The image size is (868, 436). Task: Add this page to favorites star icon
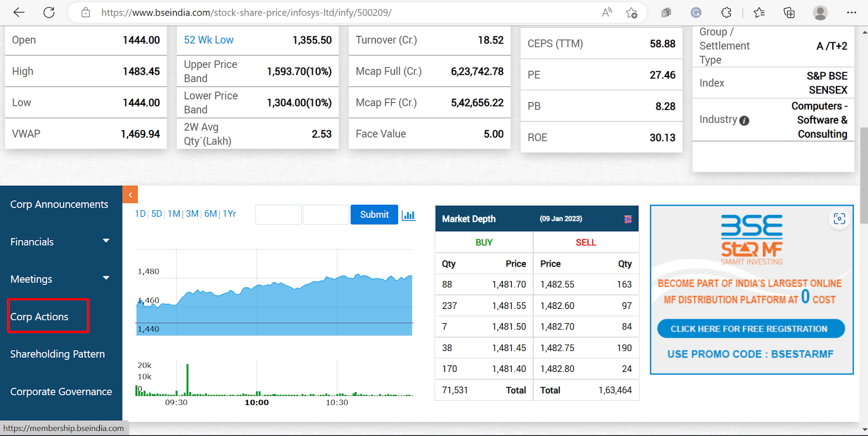631,12
